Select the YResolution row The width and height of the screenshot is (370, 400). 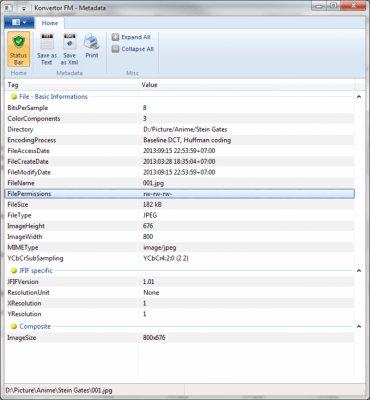point(179,314)
